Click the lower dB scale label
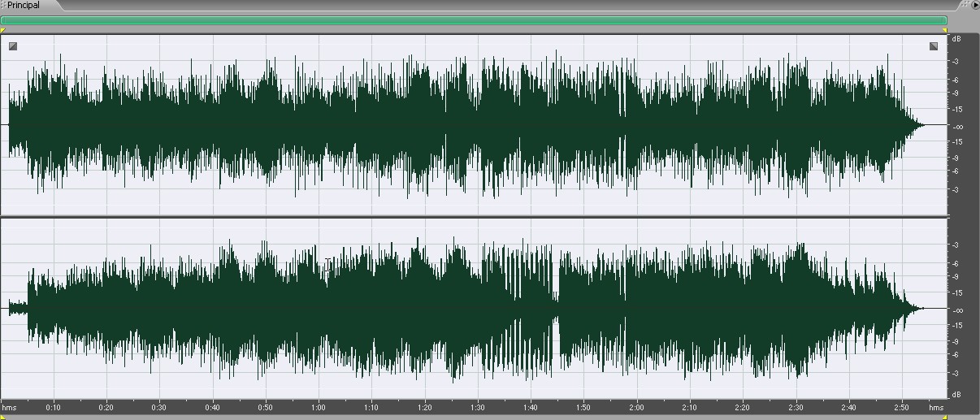 [957, 395]
